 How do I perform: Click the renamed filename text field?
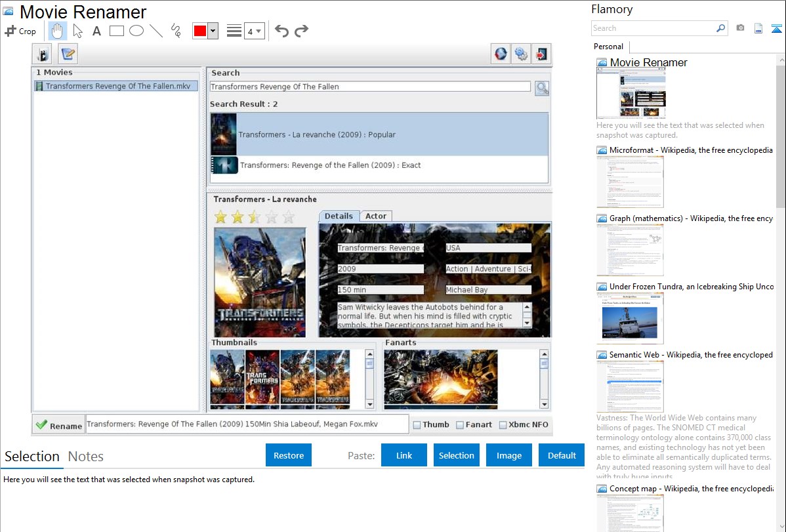point(247,424)
